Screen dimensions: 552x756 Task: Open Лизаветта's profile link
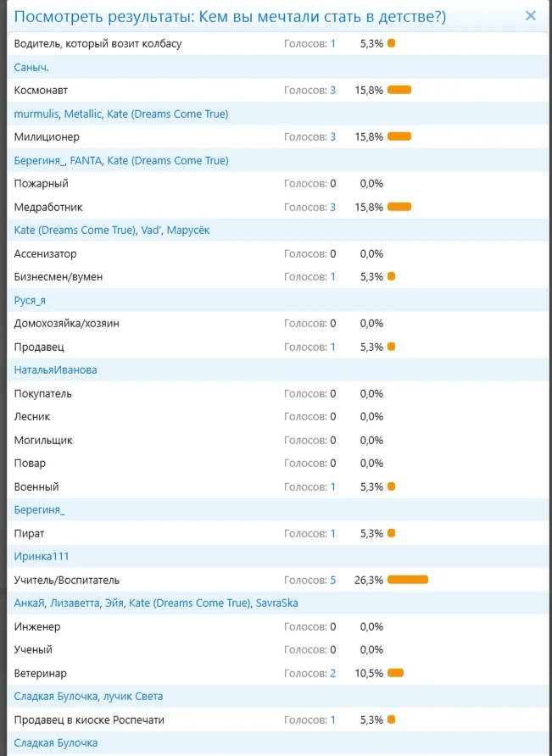pyautogui.click(x=75, y=603)
